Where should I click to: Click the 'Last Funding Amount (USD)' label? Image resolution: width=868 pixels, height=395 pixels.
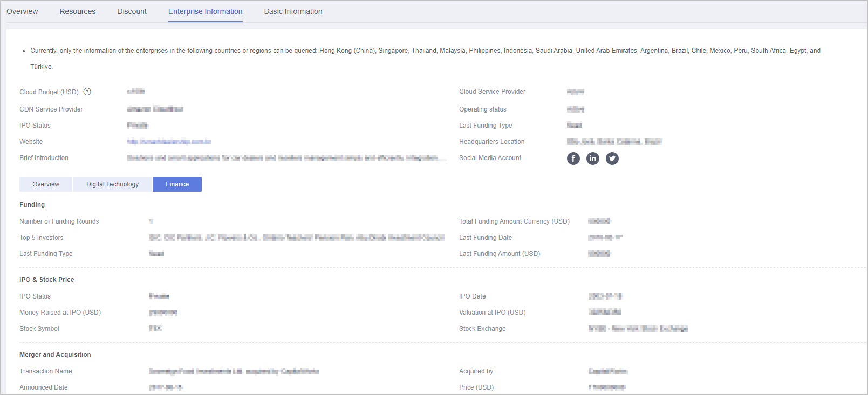[x=500, y=254]
